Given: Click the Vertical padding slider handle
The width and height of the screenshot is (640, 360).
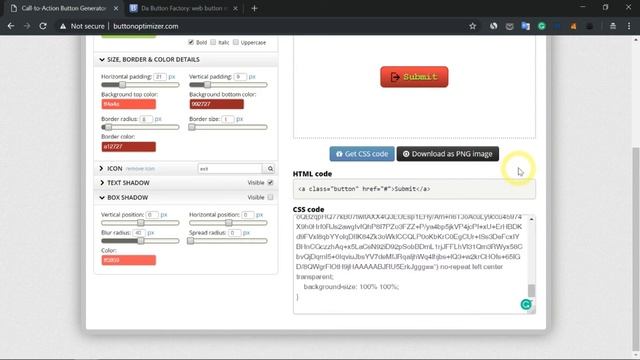Looking at the screenshot, I should pyautogui.click(x=207, y=84).
